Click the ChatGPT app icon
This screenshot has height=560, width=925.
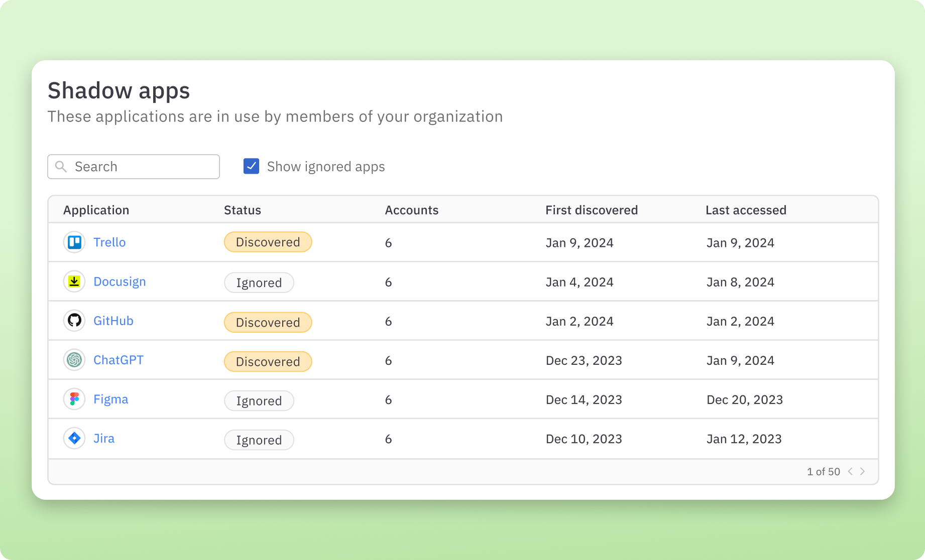[x=74, y=360]
